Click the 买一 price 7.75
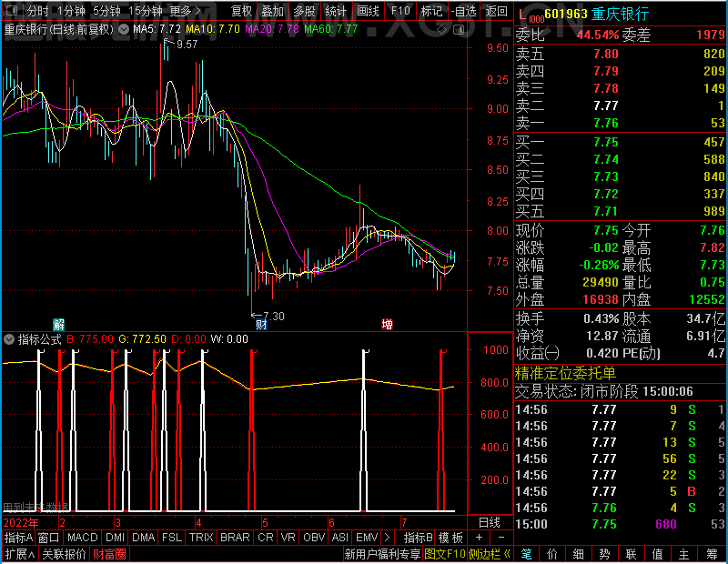This screenshot has height=564, width=728. click(x=606, y=142)
